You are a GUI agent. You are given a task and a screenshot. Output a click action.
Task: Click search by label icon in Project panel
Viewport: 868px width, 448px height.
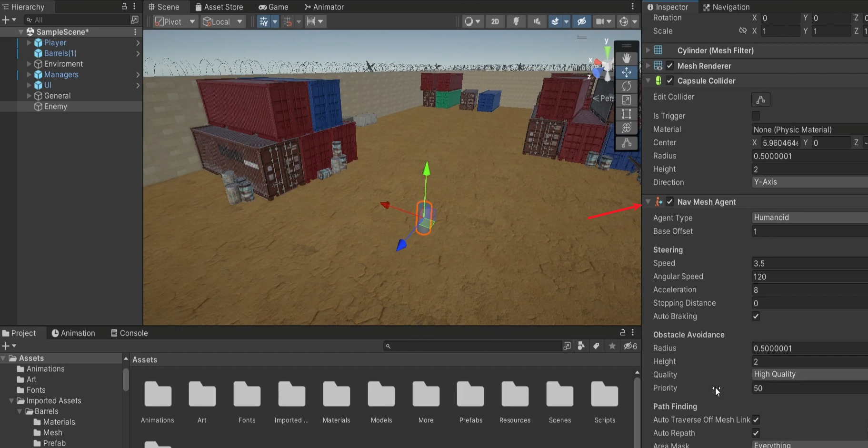[x=596, y=346]
